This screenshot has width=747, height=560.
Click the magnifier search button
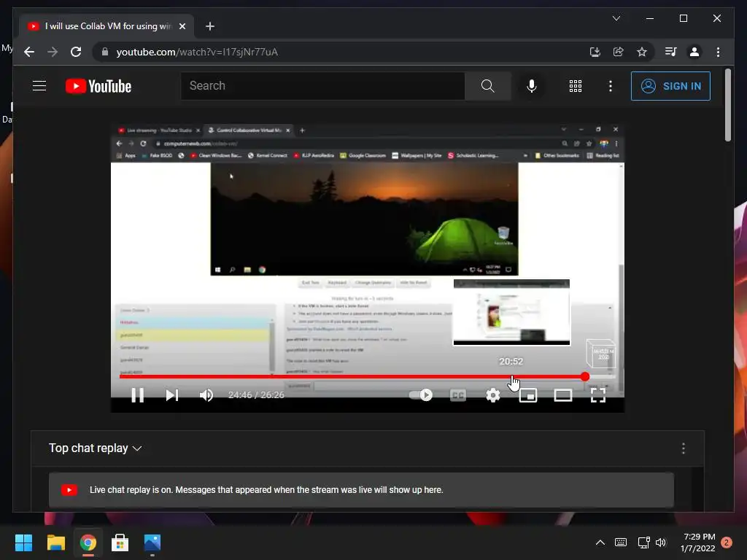tap(488, 86)
